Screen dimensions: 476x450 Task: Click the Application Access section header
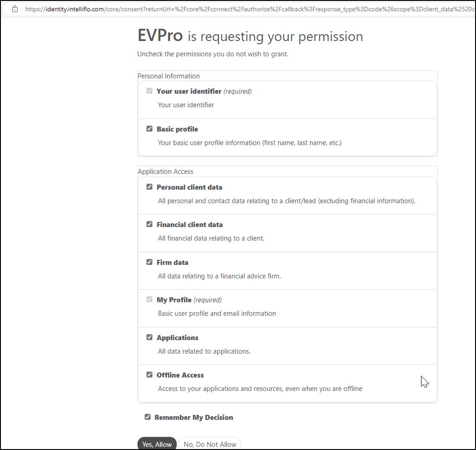pyautogui.click(x=166, y=171)
